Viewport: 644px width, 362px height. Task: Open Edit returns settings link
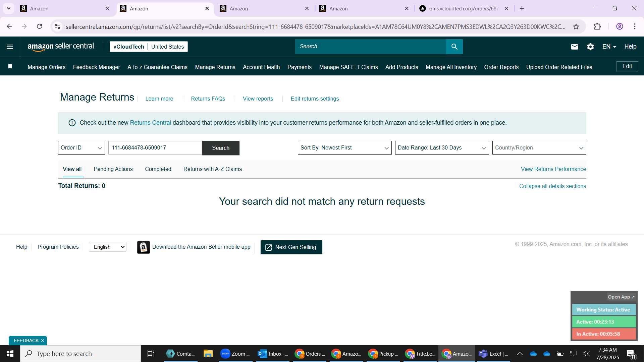(x=315, y=99)
